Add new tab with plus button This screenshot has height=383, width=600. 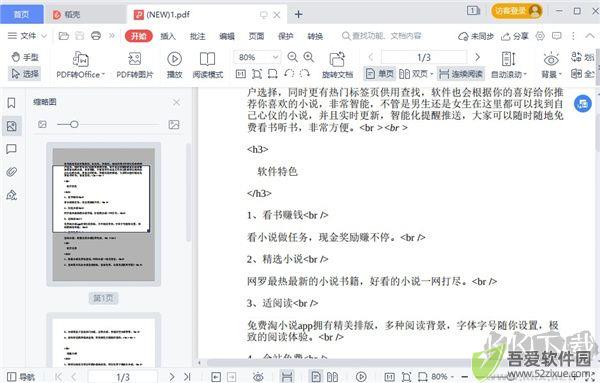[x=298, y=15]
